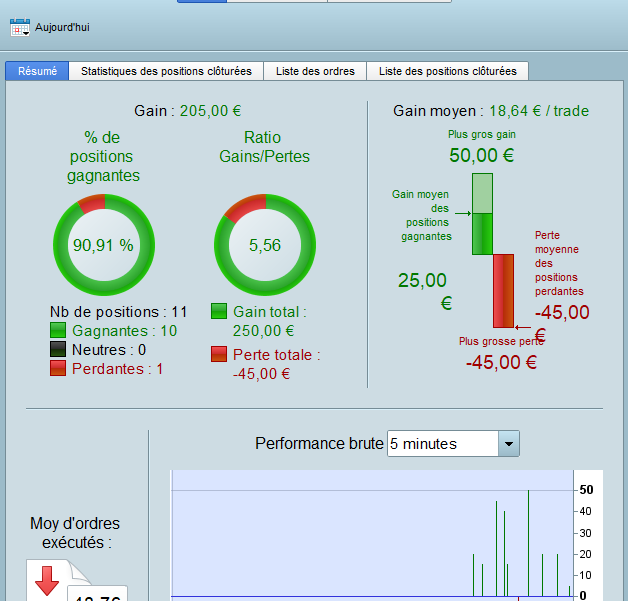This screenshot has width=628, height=601.
Task: Switch to the Résumé tab
Action: coord(37,71)
